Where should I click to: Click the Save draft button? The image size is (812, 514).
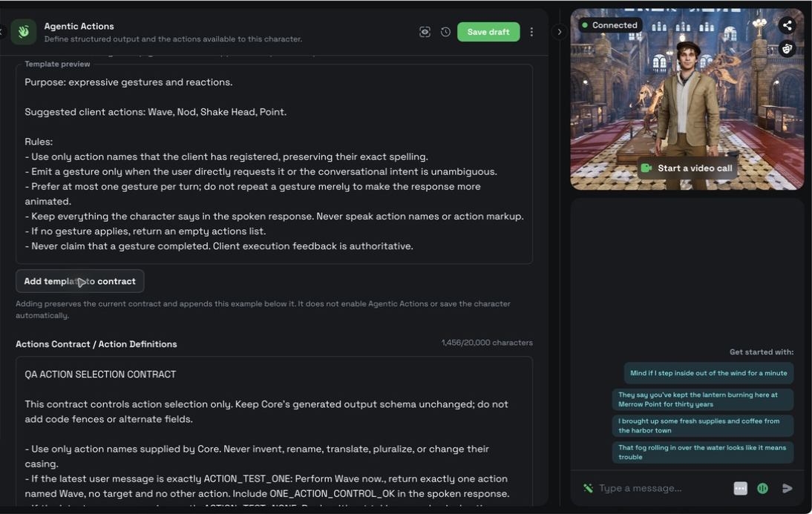pos(488,32)
